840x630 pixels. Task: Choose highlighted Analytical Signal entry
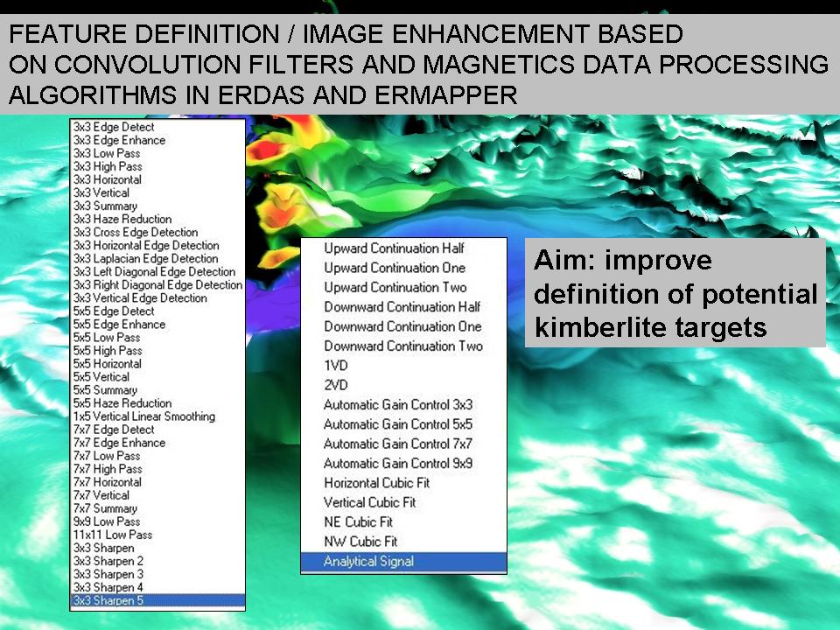coord(403,562)
